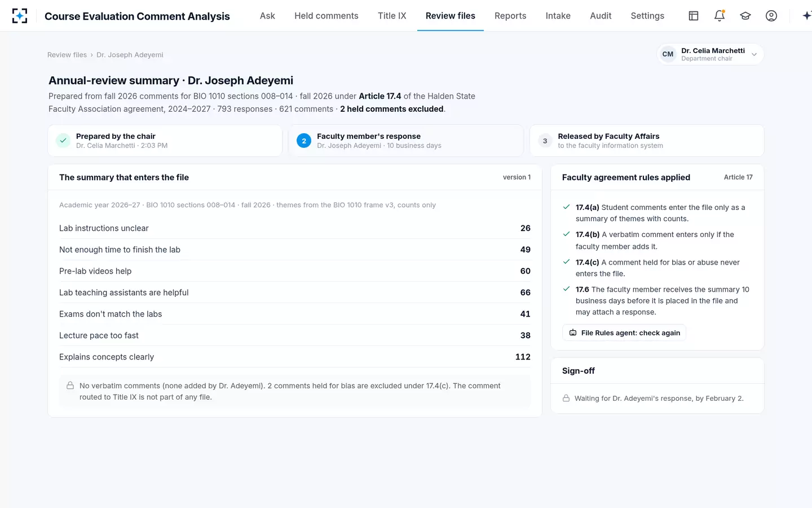Open the layout panel icon
Image resolution: width=812 pixels, height=508 pixels.
694,16
